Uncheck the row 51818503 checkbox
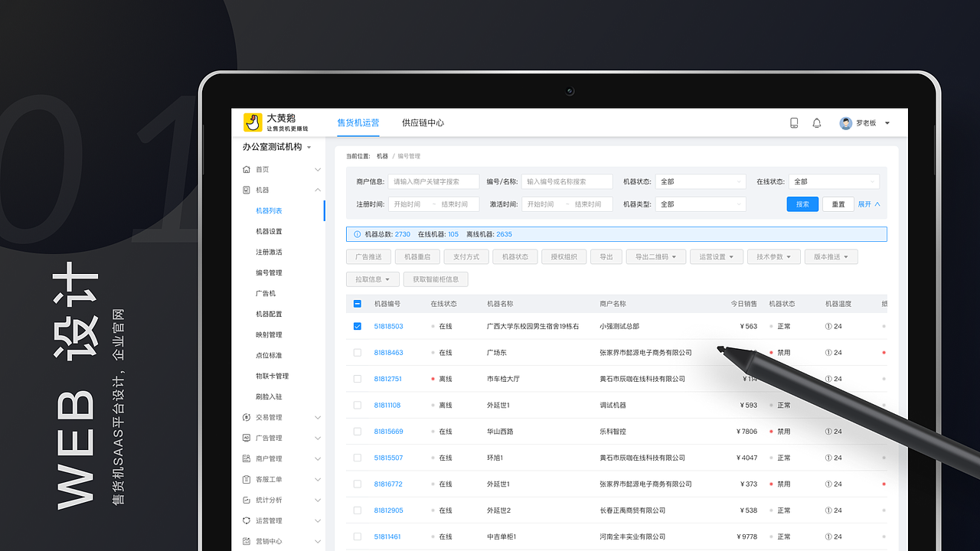The height and width of the screenshot is (551, 980). tap(358, 326)
